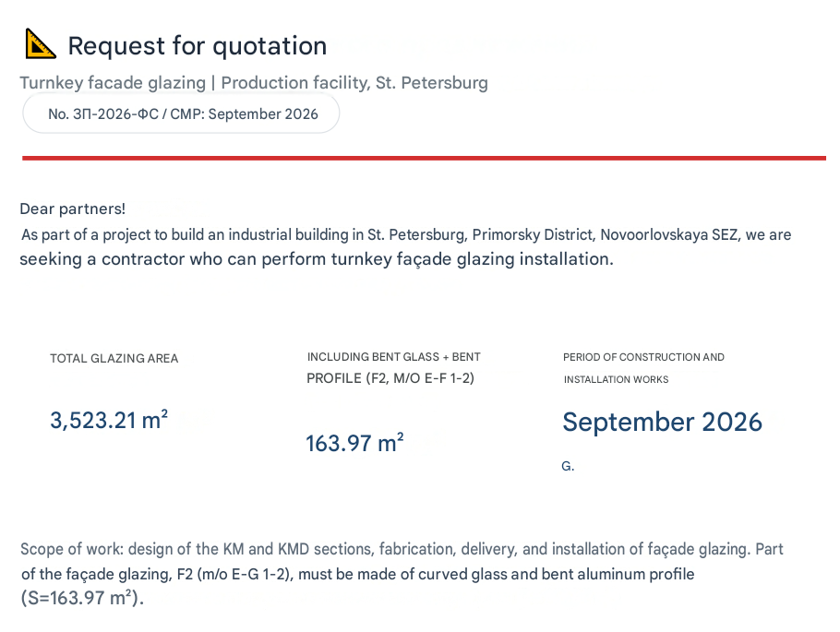Select the large September 2026 value
840x632 pixels.
[662, 422]
